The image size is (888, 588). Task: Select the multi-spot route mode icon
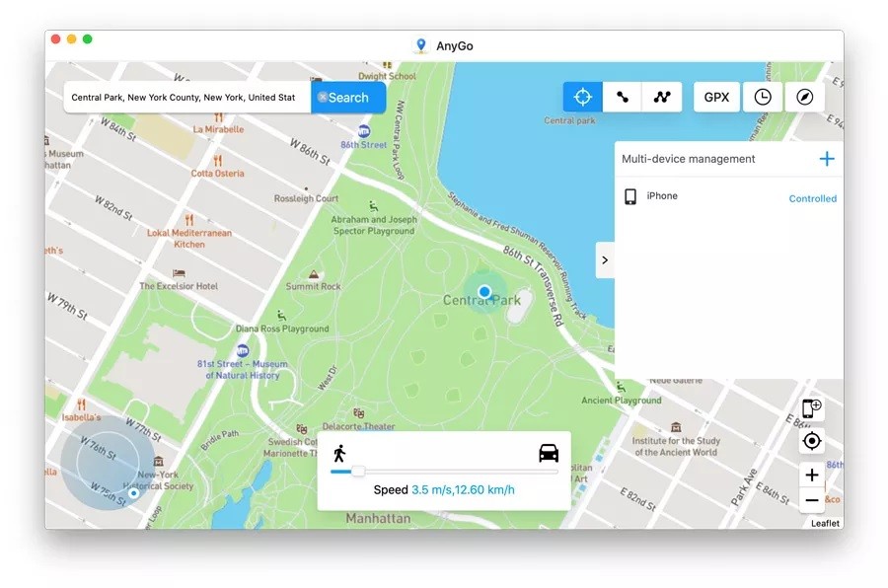point(661,97)
